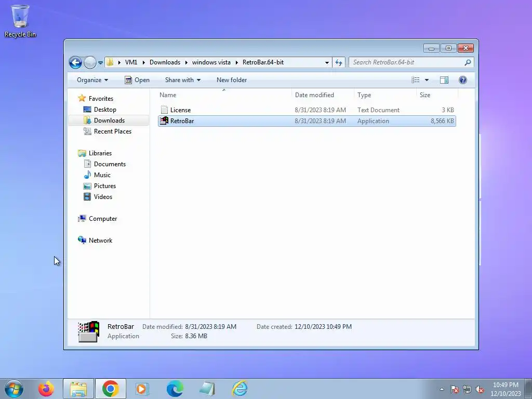The height and width of the screenshot is (399, 532).
Task: Navigate to windows vista breadcrumb
Action: (x=211, y=62)
